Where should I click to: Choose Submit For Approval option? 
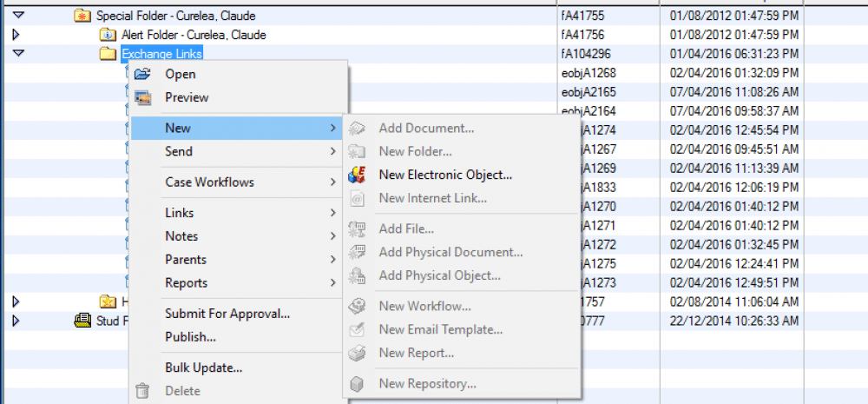coord(227,314)
